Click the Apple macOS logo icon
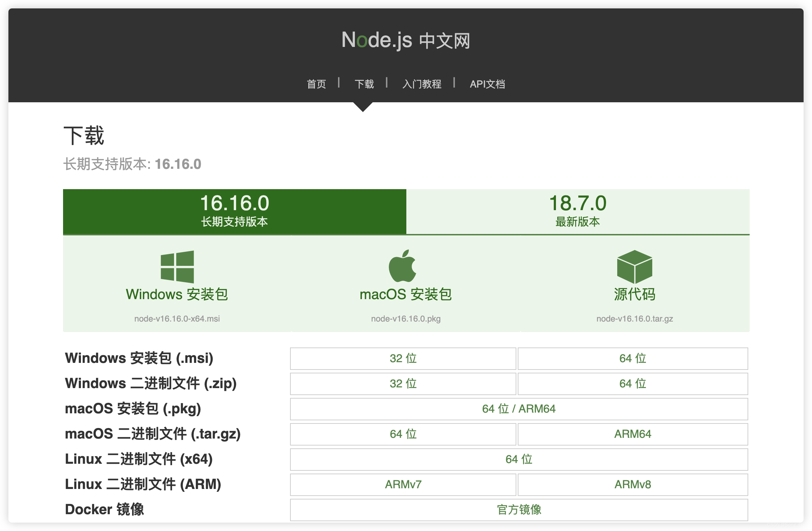The image size is (812, 531). pyautogui.click(x=402, y=266)
